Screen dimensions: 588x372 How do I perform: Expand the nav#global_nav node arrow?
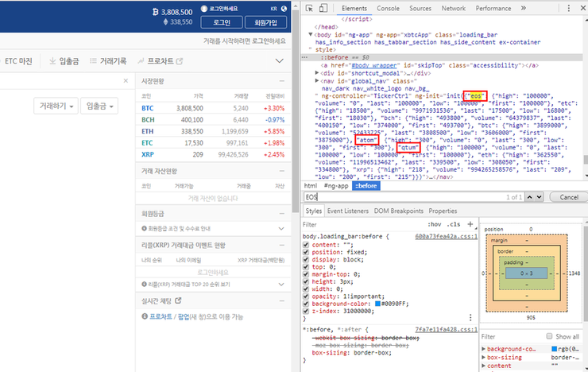[x=317, y=80]
